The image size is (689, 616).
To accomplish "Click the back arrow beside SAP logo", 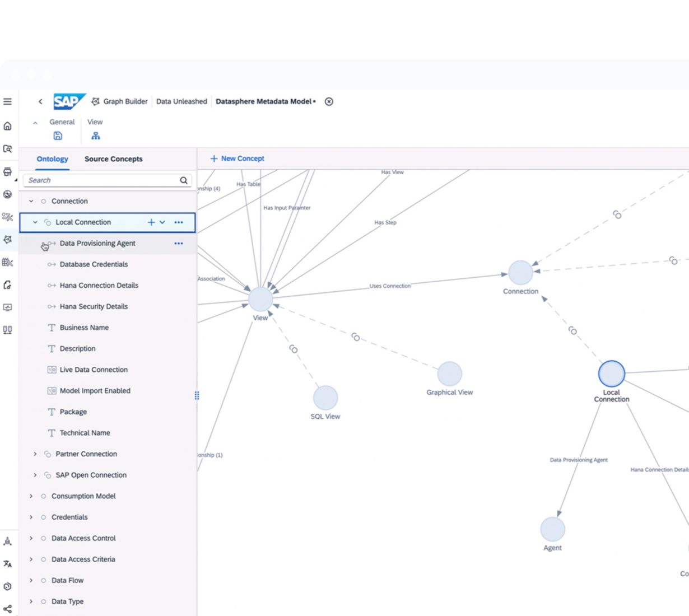I will pyautogui.click(x=40, y=101).
